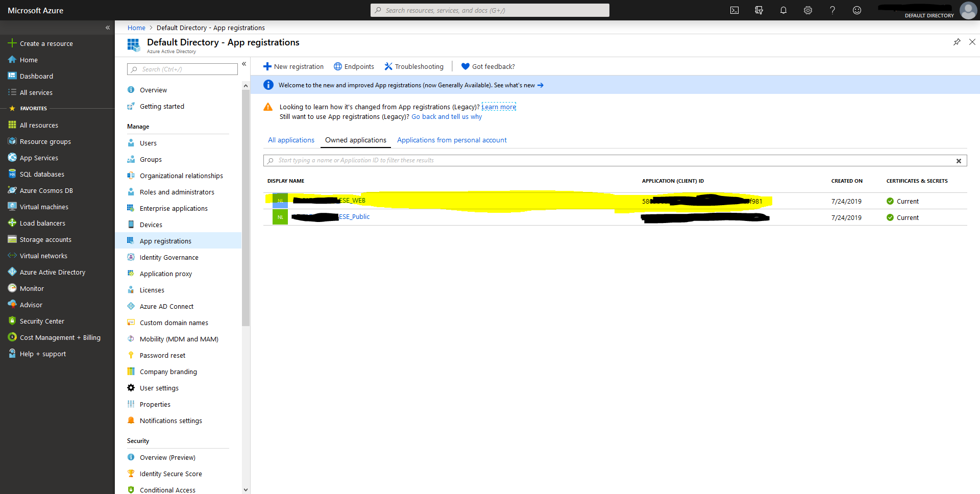Open help question mark icon
The image size is (980, 494).
tap(832, 10)
